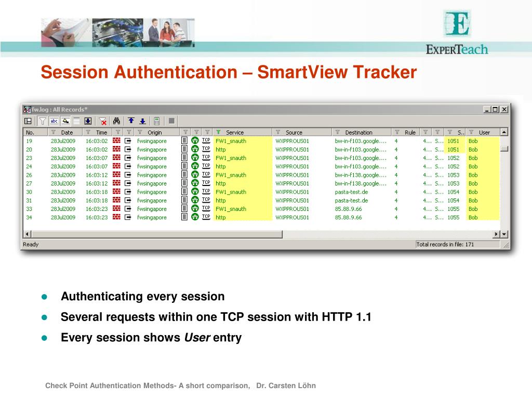
Task: Click the column width lines toolbar icon
Action: (x=77, y=121)
